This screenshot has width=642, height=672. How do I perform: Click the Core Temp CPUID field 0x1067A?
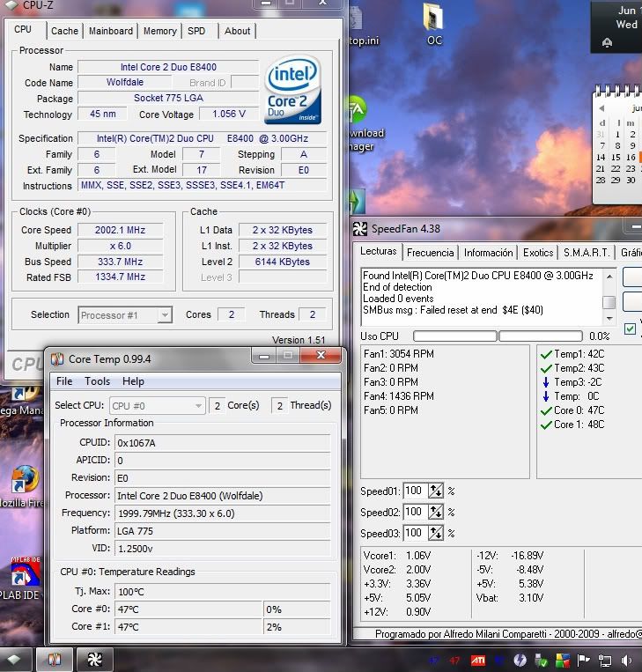[x=223, y=443]
